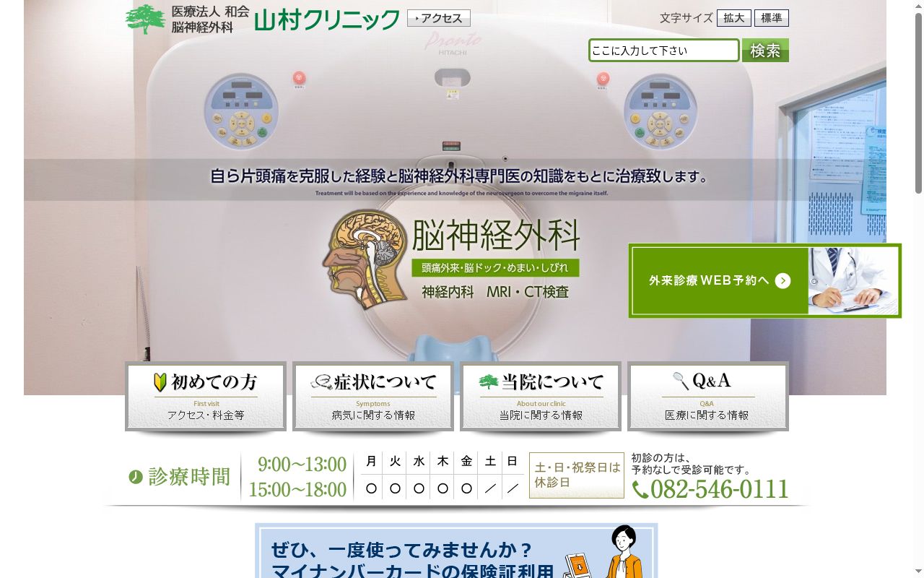Click the 土・日・祝祭日は休診日 notice box
Image resolution: width=924 pixels, height=578 pixels.
tap(577, 475)
